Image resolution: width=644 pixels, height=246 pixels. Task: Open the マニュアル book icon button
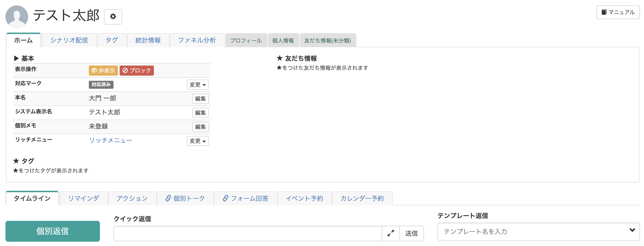click(x=618, y=12)
